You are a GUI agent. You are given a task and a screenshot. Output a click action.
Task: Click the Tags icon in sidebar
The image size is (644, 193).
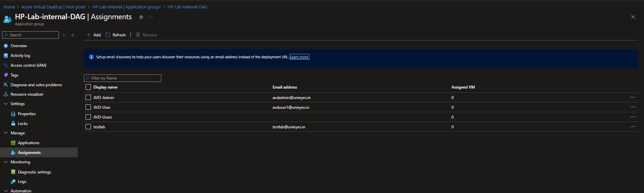pos(6,75)
